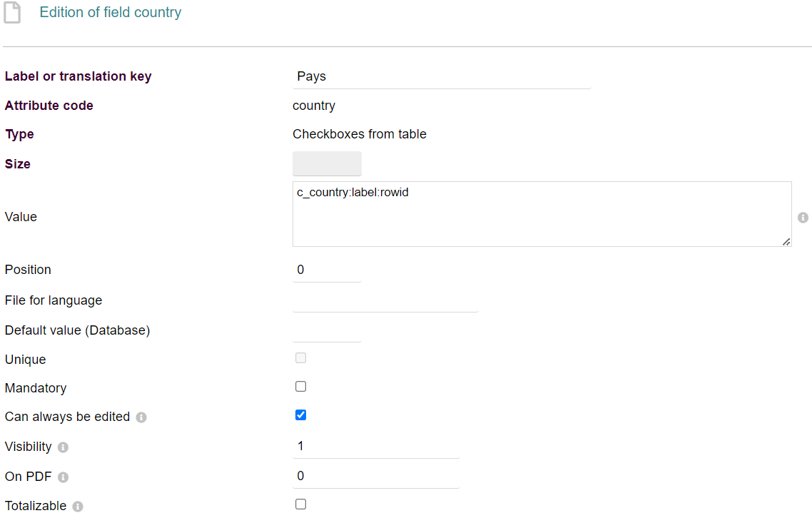The image size is (812, 523).
Task: Click the info icon next to Value textarea
Action: 803,217
